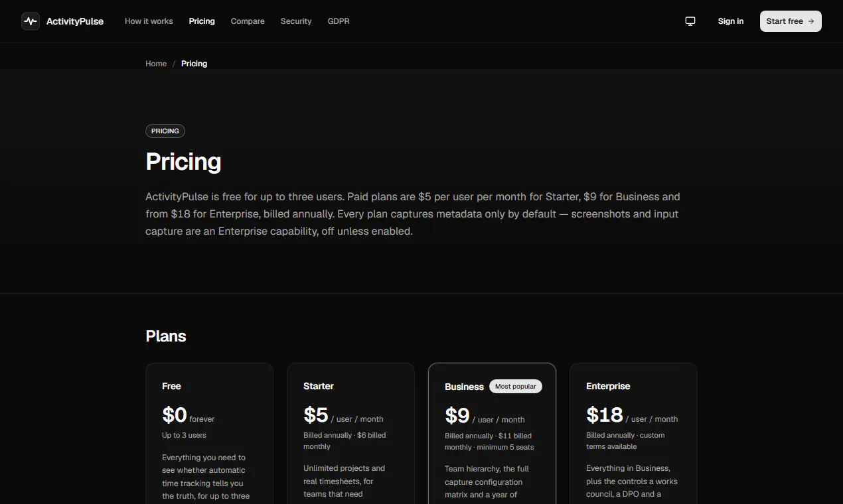Viewport: 843px width, 504px height.
Task: Select the Enterprise plan title
Action: 608,386
